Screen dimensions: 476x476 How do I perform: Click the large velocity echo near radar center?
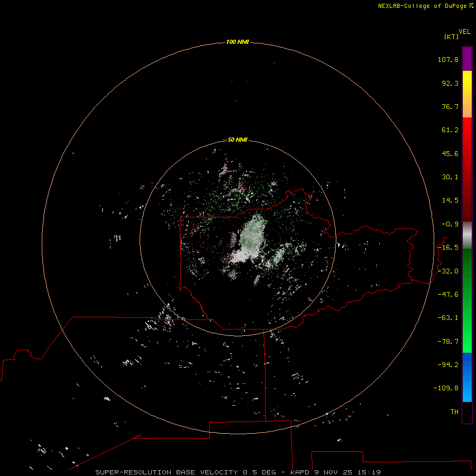pyautogui.click(x=250, y=240)
